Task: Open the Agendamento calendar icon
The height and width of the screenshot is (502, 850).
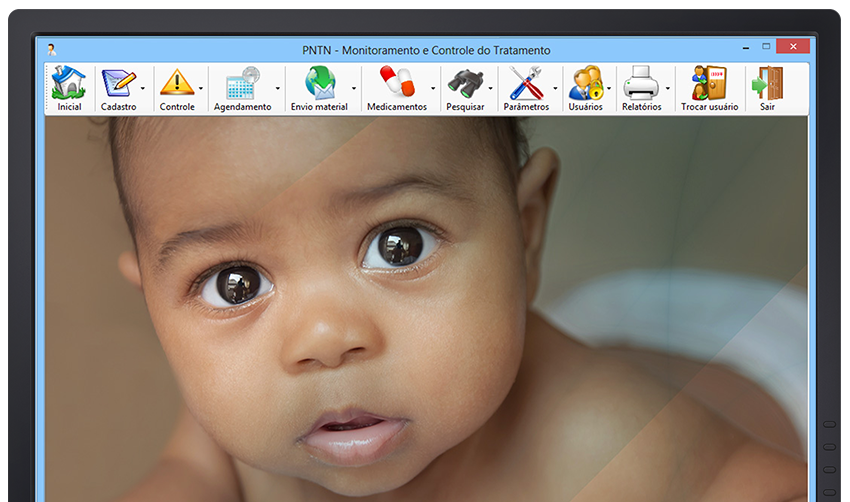Action: point(242,83)
